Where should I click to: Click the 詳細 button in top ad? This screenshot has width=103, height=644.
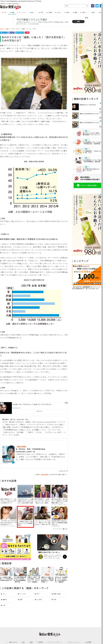tap(78, 21)
